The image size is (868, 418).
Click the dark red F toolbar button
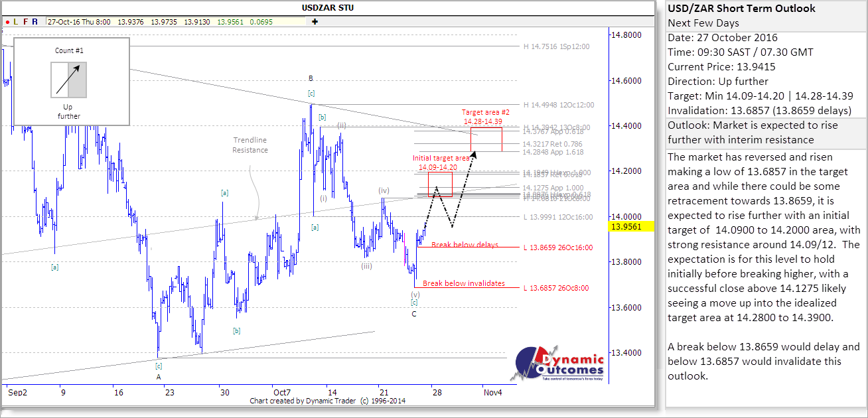[25, 21]
